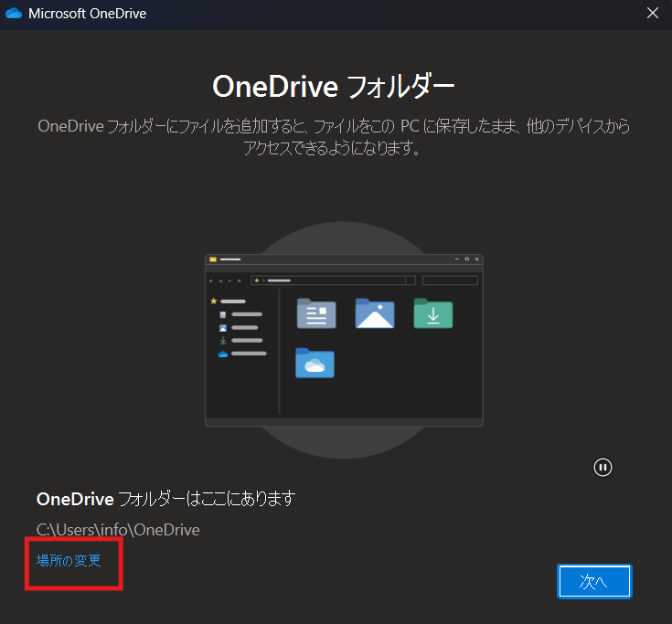This screenshot has width=672, height=624.
Task: Click the C:\Users\info\OneDrive folder path text
Action: click(x=118, y=530)
